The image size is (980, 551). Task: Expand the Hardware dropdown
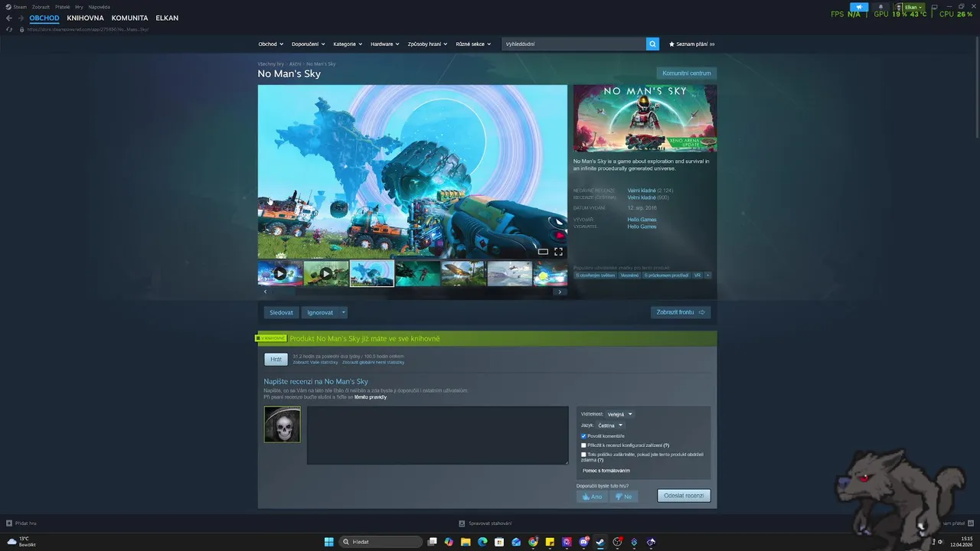(385, 44)
